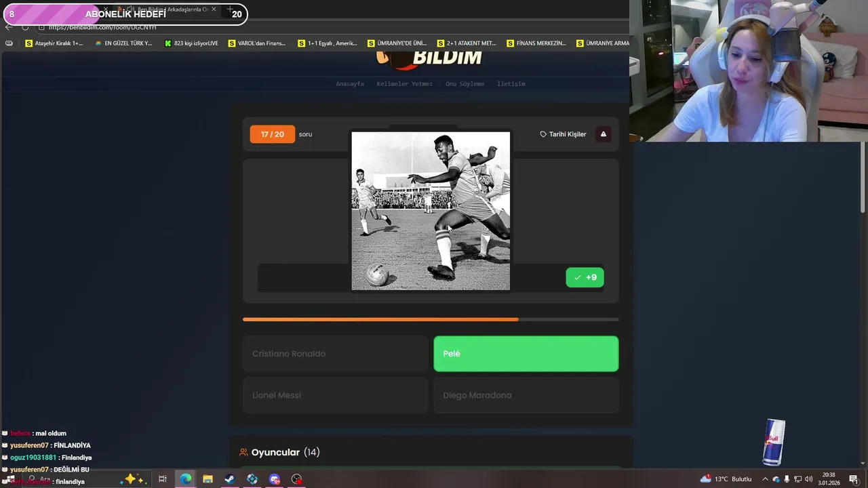
Task: Choose the highlighted Pelé answer option
Action: tap(526, 354)
